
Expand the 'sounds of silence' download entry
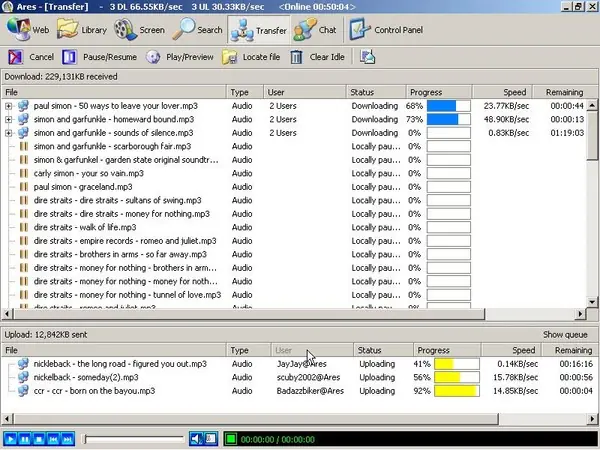coord(8,132)
